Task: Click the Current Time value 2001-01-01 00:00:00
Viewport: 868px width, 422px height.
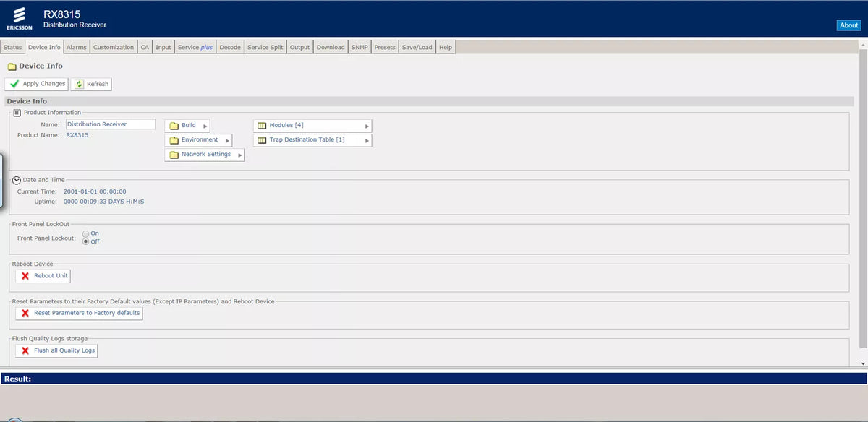Action: (x=95, y=191)
